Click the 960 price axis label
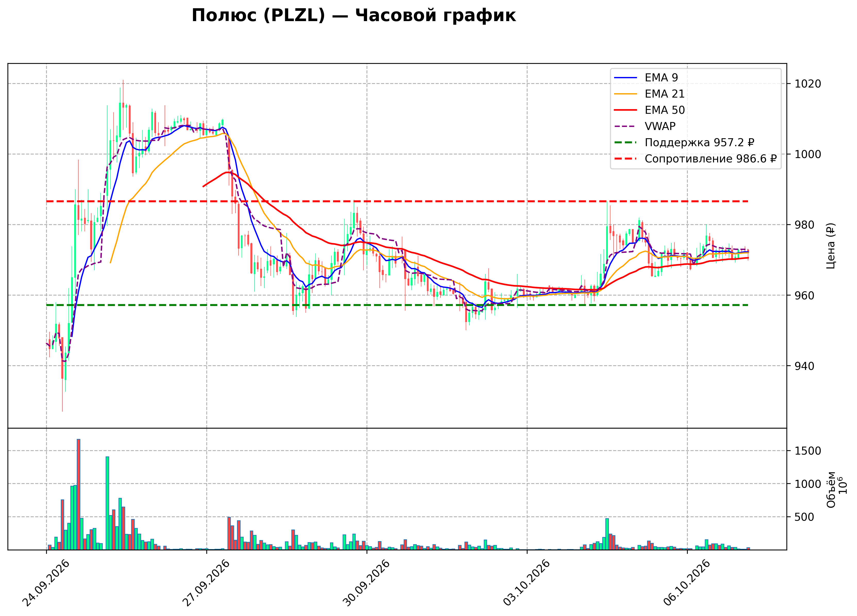Image resolution: width=857 pixels, height=616 pixels. tap(804, 295)
